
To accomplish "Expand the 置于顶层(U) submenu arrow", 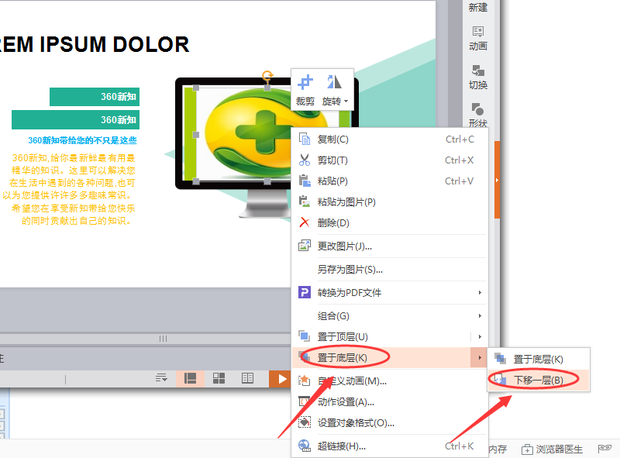I will pos(480,337).
